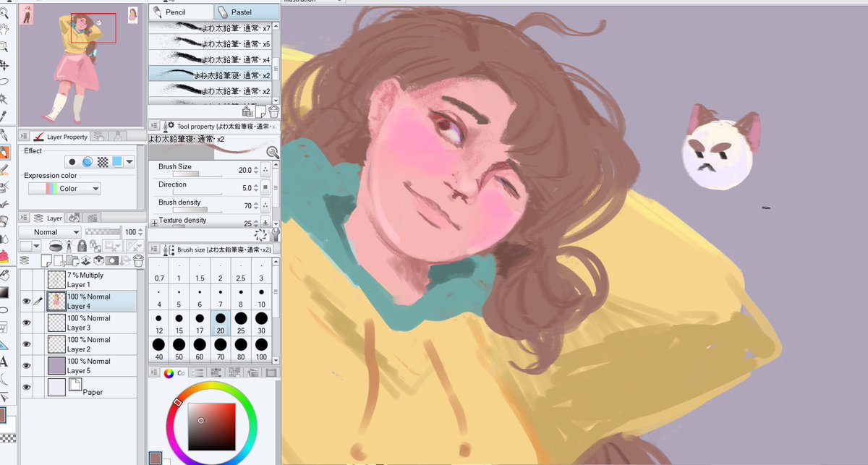The width and height of the screenshot is (868, 465).
Task: Open the Layer Property tab
Action: 60,137
